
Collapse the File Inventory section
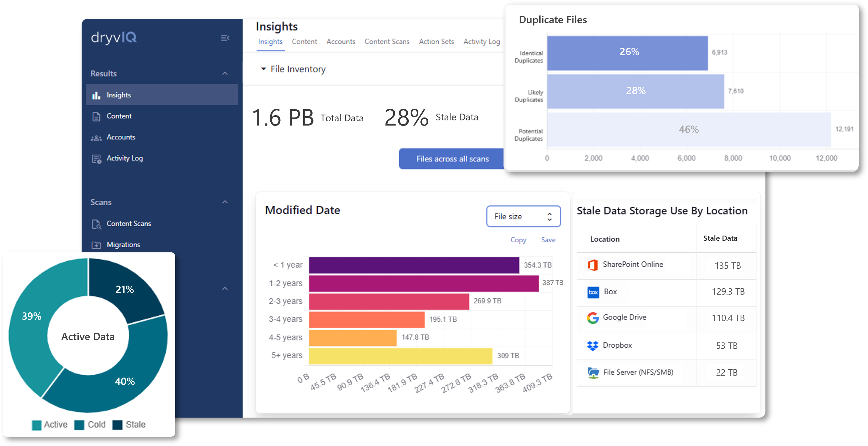pyautogui.click(x=264, y=69)
